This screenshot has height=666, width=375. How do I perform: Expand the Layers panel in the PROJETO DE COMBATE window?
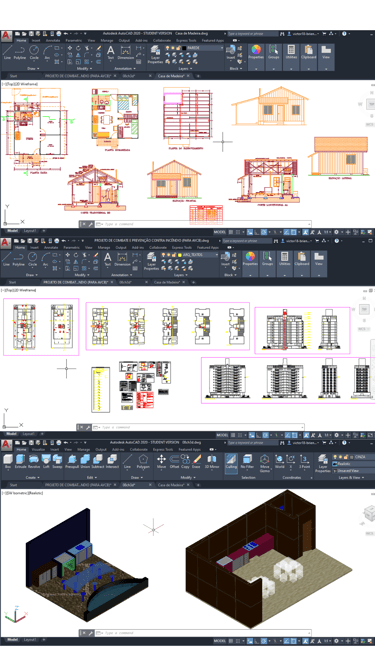click(180, 275)
